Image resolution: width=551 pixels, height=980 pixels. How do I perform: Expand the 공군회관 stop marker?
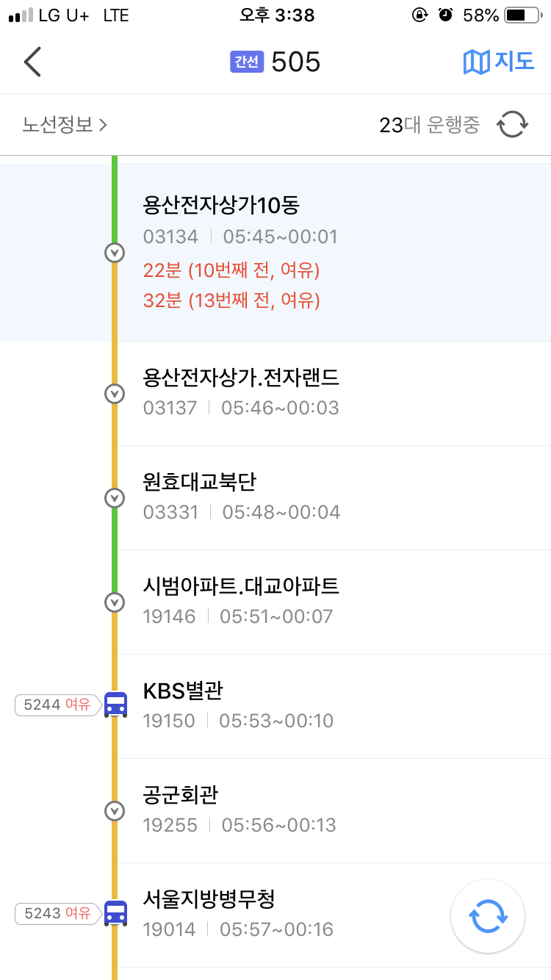[115, 811]
